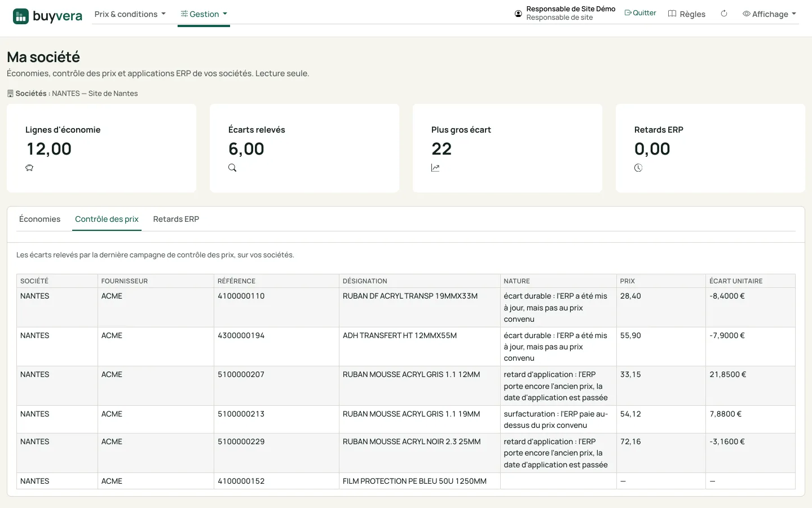
Task: Click the Ma société page heading
Action: pyautogui.click(x=43, y=57)
